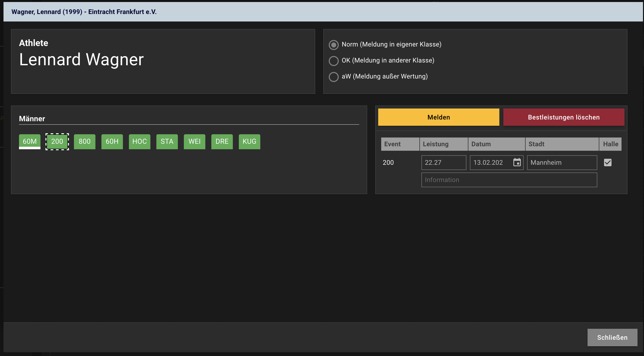Screen dimensions: 644x356
Task: Click the yellow Melden button
Action: [x=438, y=117]
